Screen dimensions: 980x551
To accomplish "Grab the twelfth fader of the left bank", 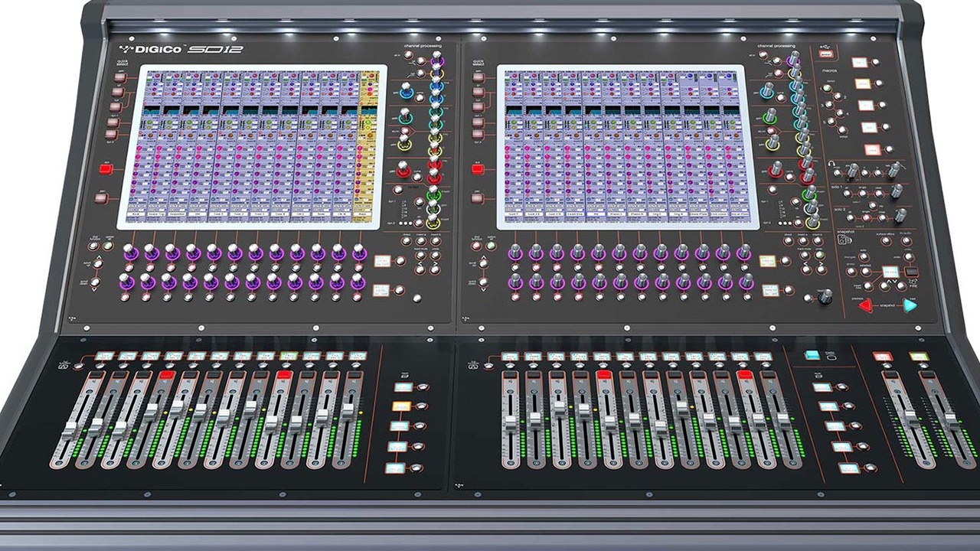I will [348, 412].
